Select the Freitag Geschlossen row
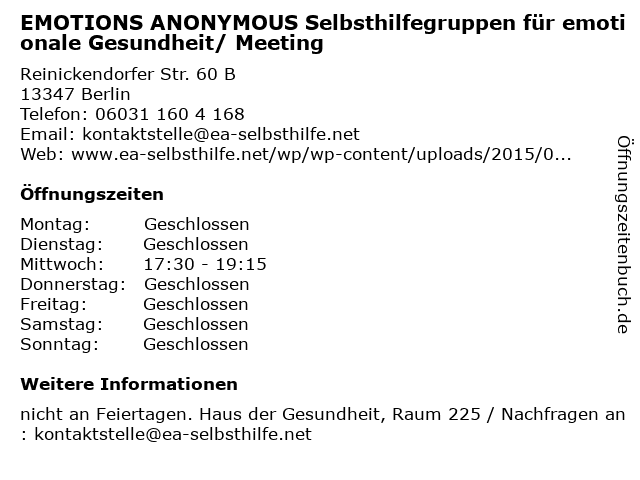The height and width of the screenshot is (480, 640). click(x=134, y=304)
